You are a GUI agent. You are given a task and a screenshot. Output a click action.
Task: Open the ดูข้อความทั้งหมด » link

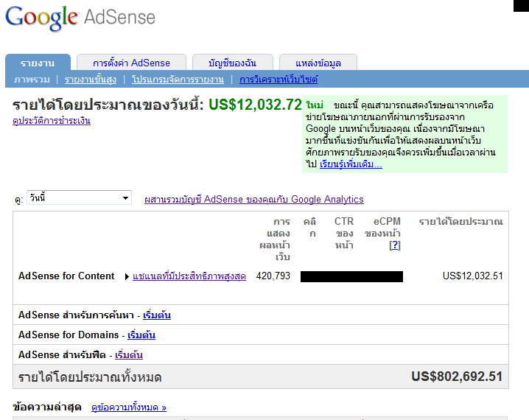coord(129,407)
